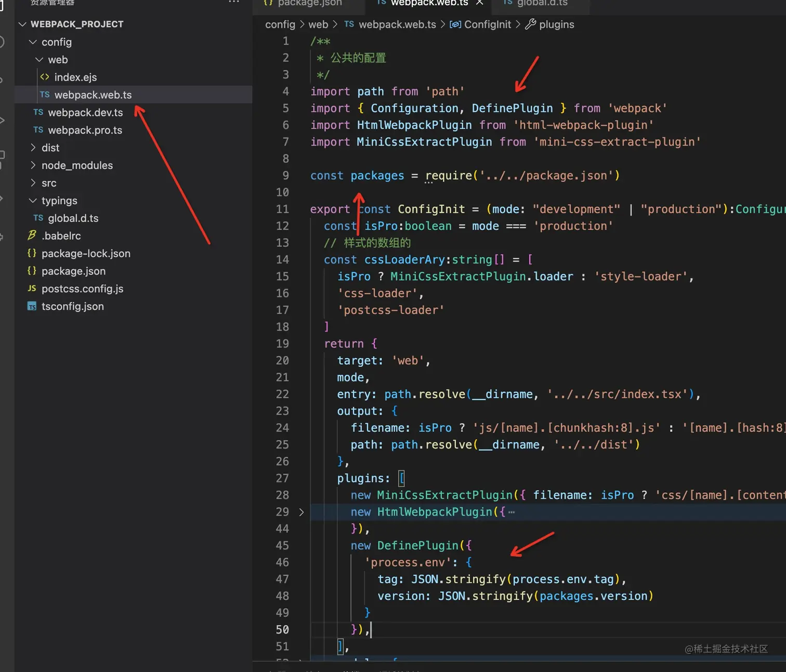Screen dimensions: 786x672
Task: Click the 'tag' property on line 47
Action: (388, 579)
